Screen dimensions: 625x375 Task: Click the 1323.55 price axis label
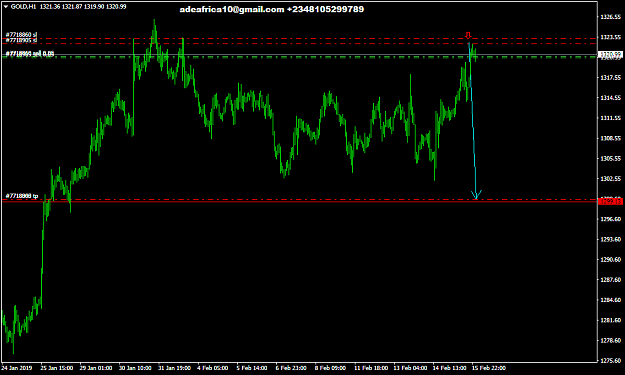tap(611, 37)
